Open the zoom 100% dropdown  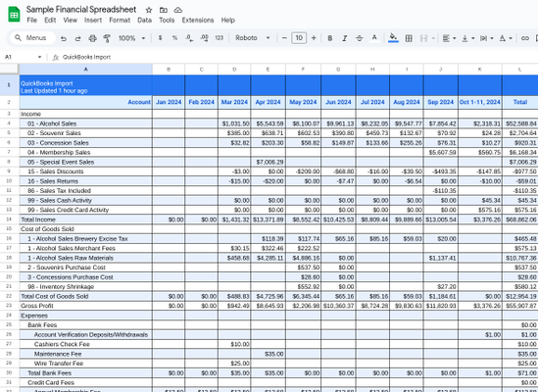point(131,38)
